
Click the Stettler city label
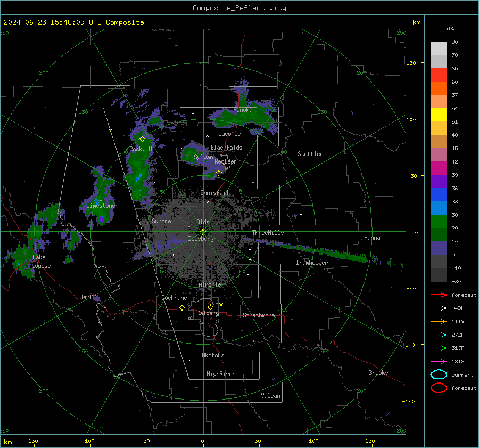coord(310,154)
